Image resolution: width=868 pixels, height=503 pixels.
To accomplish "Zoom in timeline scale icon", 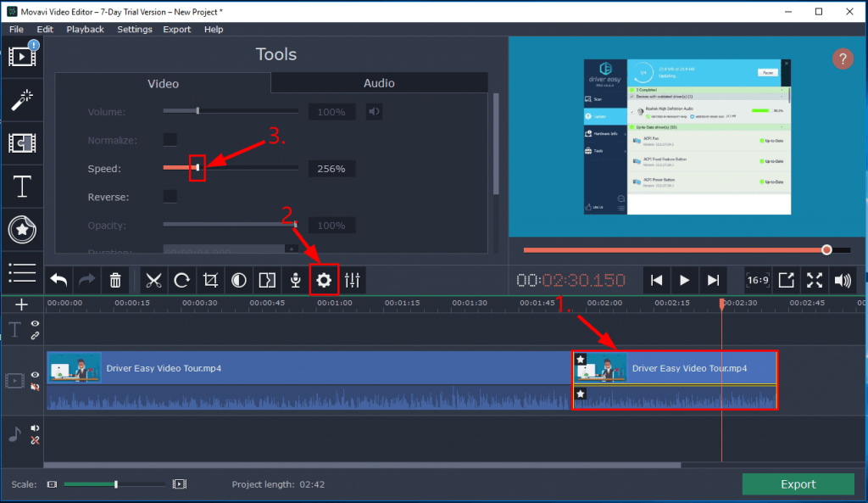I will [x=180, y=484].
